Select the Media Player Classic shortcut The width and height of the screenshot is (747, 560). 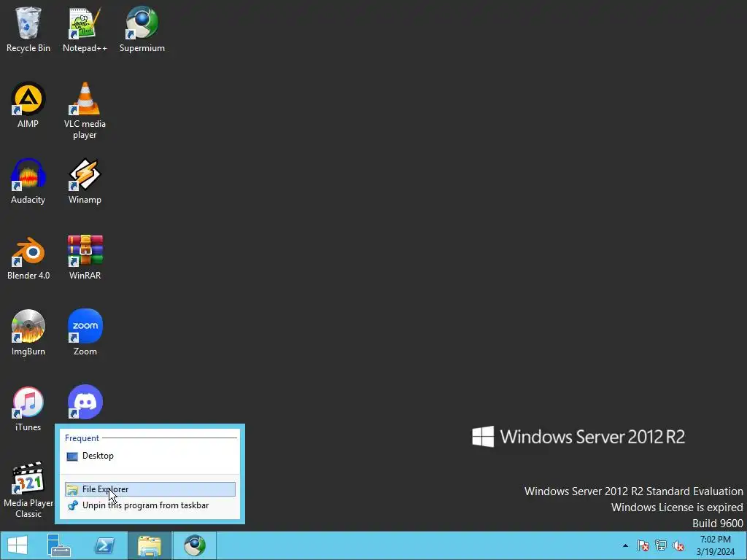pyautogui.click(x=28, y=490)
